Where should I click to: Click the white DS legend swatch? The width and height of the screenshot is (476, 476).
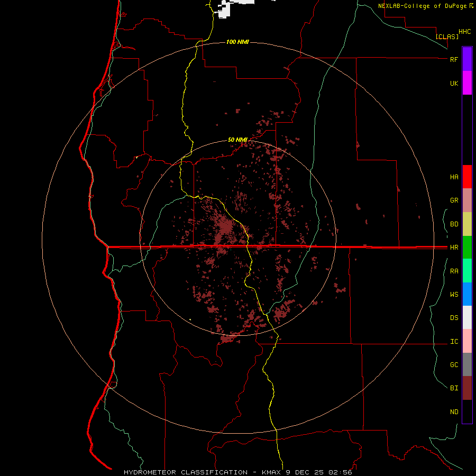[467, 317]
